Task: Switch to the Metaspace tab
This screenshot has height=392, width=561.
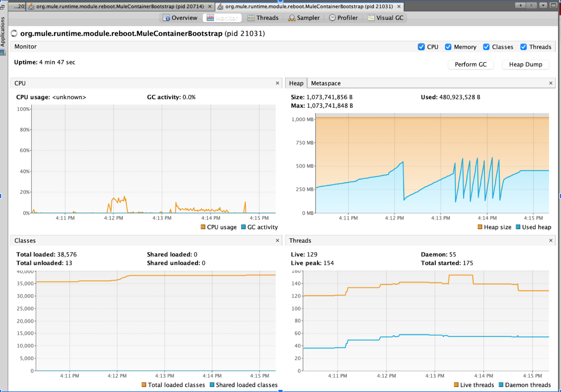Action: pyautogui.click(x=326, y=83)
